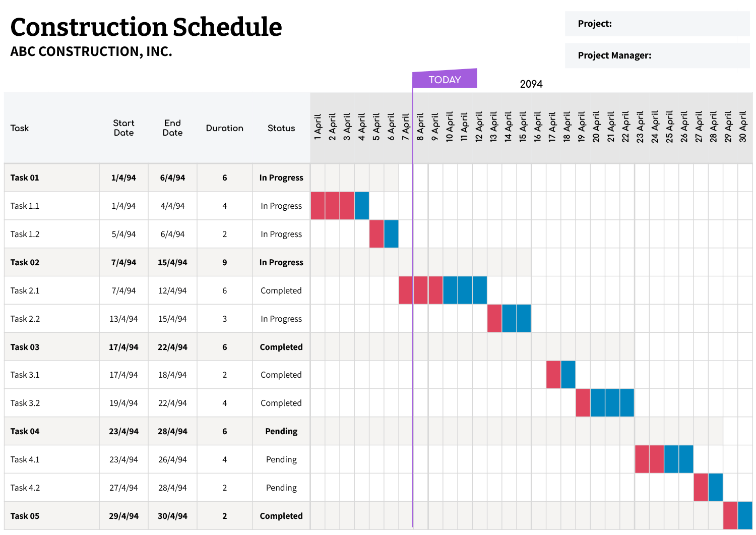Click the red bar for Task 3.1
The height and width of the screenshot is (535, 756).
(553, 375)
